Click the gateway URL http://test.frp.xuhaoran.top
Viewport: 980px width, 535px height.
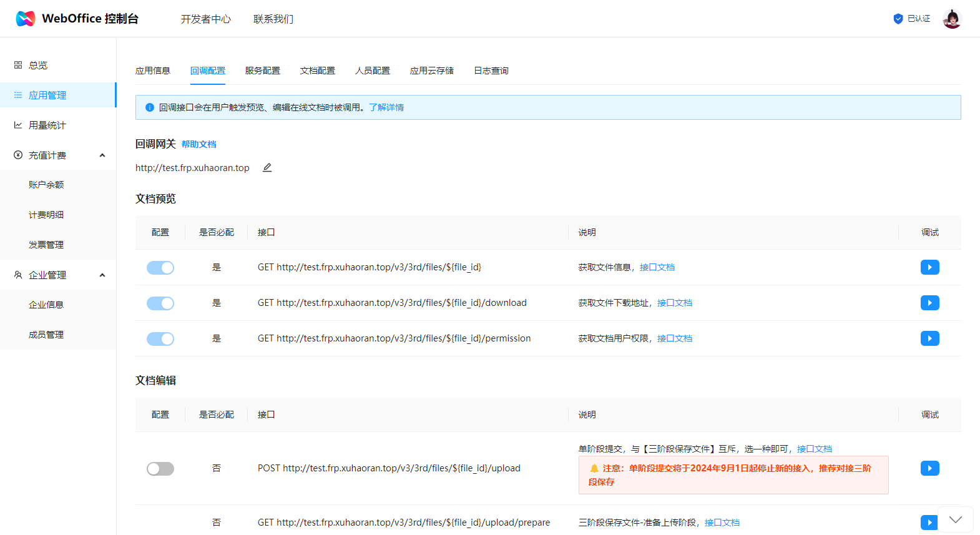tap(192, 168)
